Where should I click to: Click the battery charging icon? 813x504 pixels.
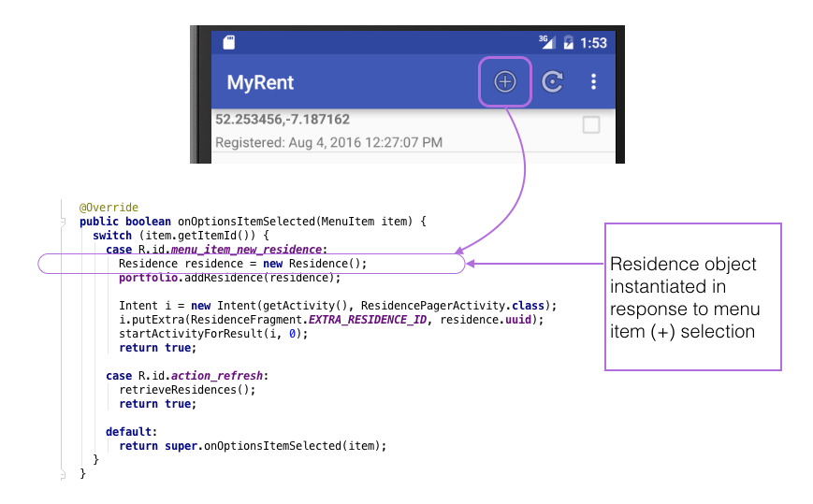[568, 43]
